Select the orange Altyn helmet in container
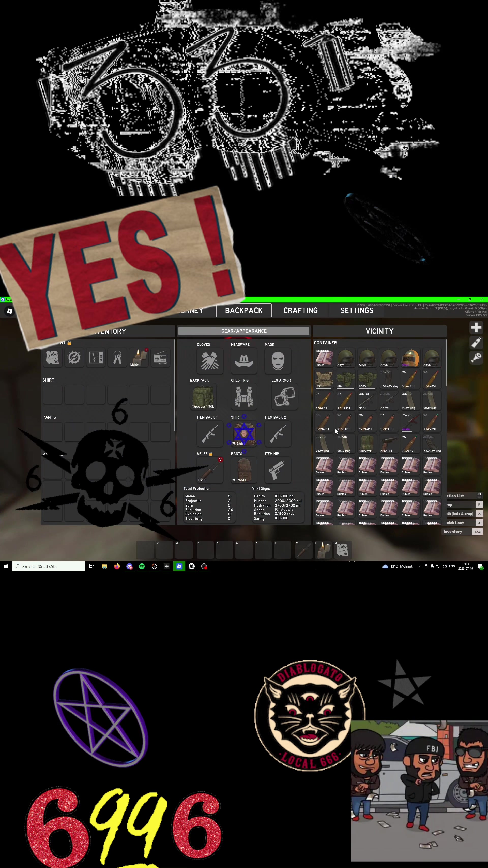488x868 pixels. click(410, 357)
